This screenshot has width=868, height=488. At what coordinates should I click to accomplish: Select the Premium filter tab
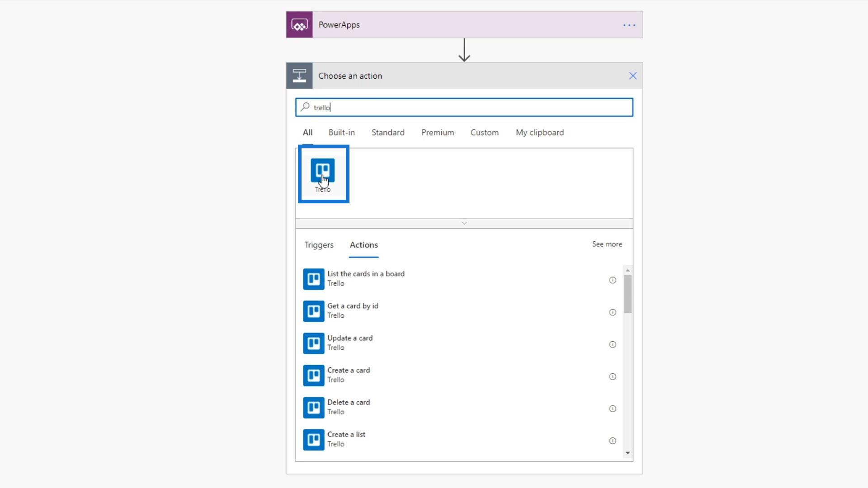[x=437, y=132]
